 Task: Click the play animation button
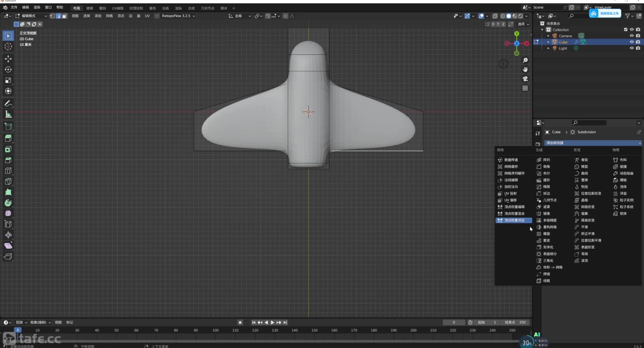click(x=272, y=322)
